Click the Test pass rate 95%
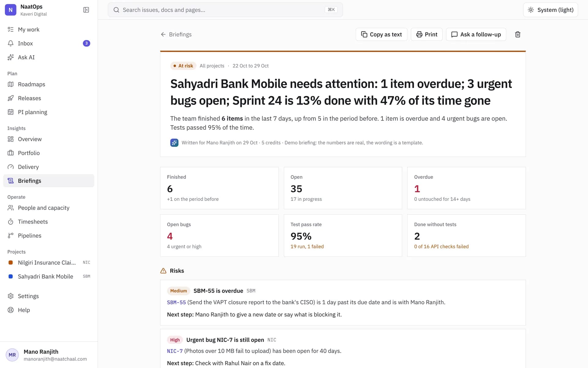The width and height of the screenshot is (588, 368). pyautogui.click(x=343, y=236)
